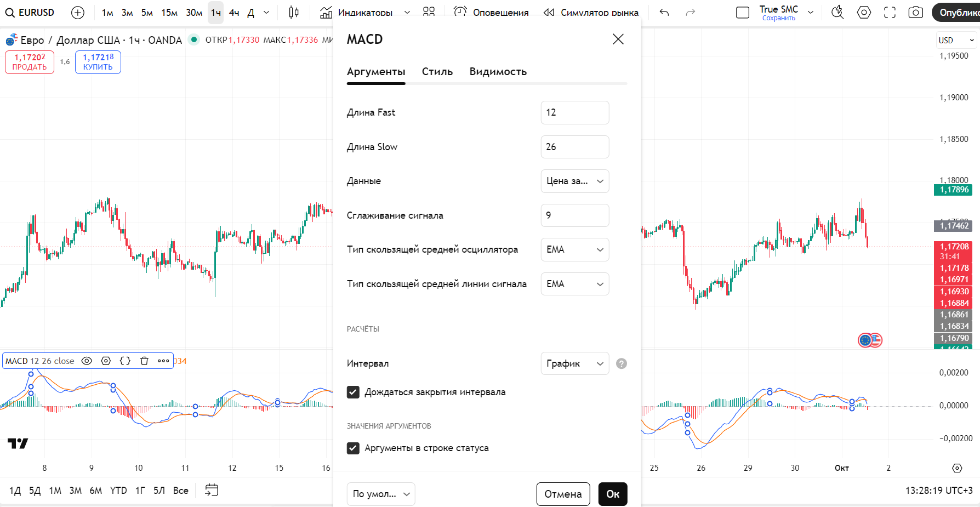
Task: Open MACD indicator settings gear icon
Action: pyautogui.click(x=106, y=361)
